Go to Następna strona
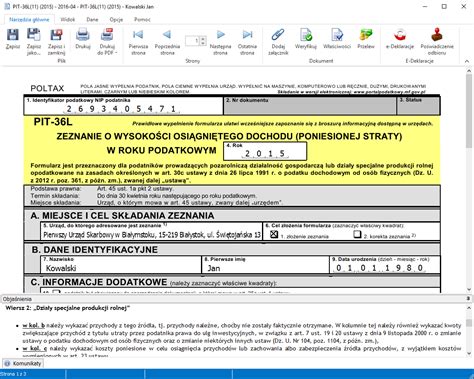The height and width of the screenshot is (379, 474). pyautogui.click(x=220, y=34)
